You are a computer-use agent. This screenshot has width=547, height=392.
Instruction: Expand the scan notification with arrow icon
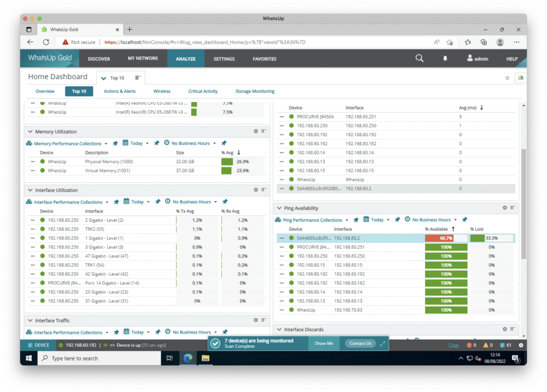383,344
